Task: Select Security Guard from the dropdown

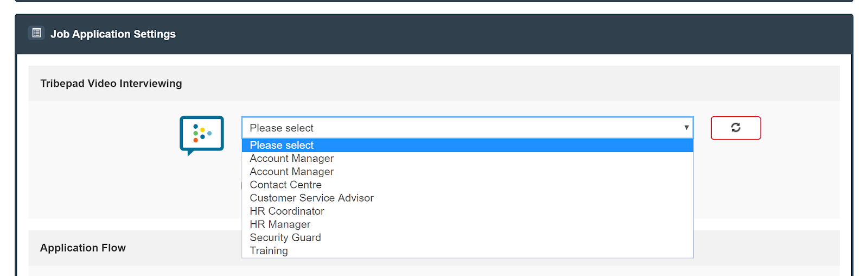Action: (467, 237)
